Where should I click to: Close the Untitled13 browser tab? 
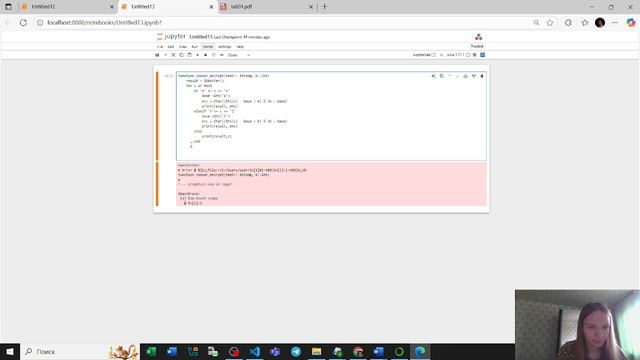coord(211,7)
